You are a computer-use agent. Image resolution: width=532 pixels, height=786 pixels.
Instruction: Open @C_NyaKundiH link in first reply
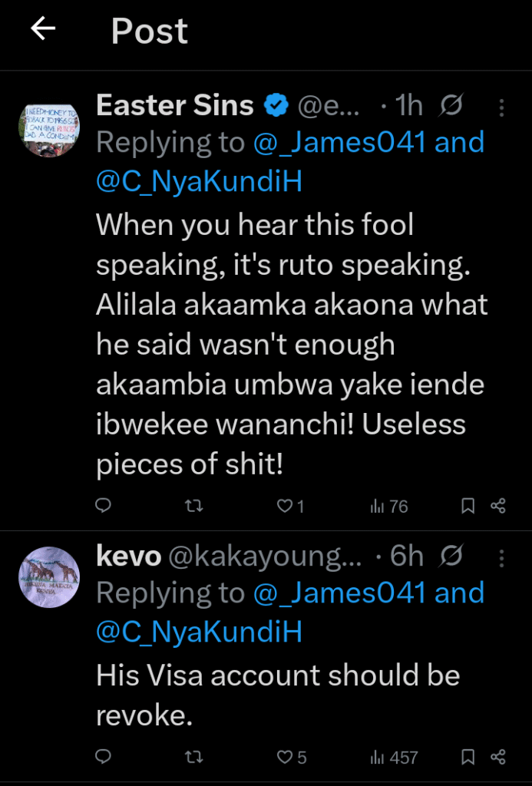pyautogui.click(x=199, y=181)
